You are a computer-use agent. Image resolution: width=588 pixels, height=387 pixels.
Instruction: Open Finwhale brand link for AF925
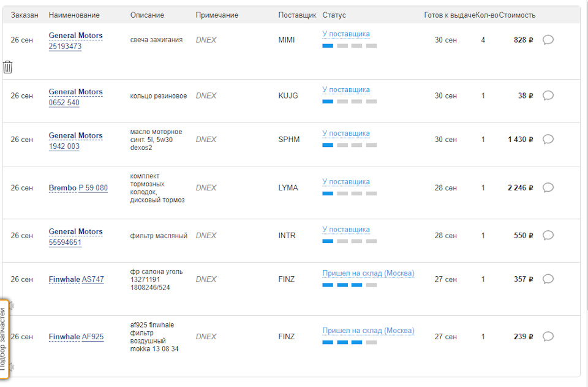tap(64, 337)
